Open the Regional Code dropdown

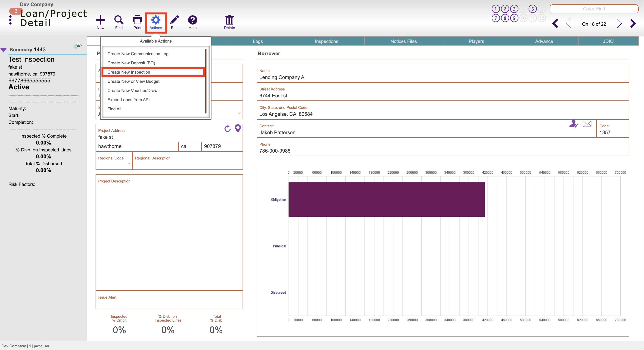pos(129,164)
